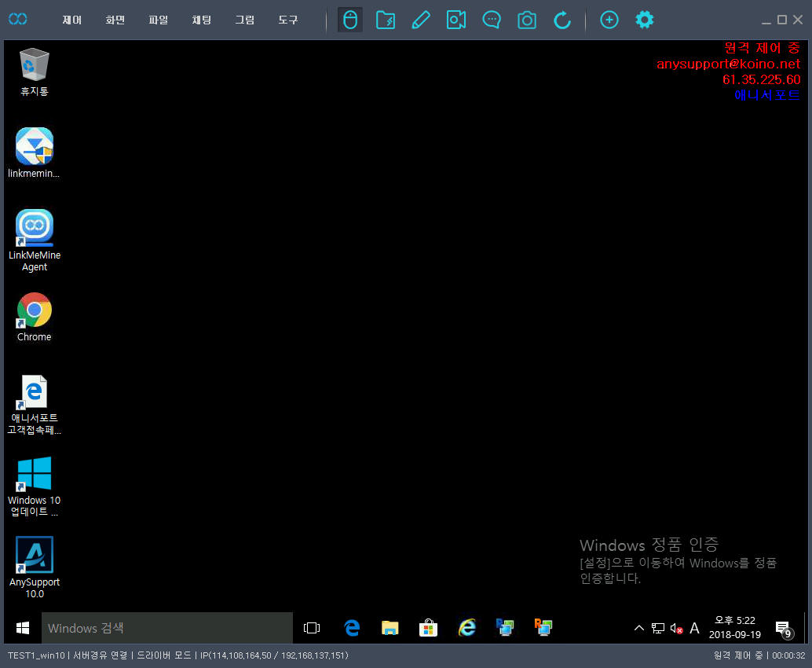Switch input language via the A indicator

(694, 628)
